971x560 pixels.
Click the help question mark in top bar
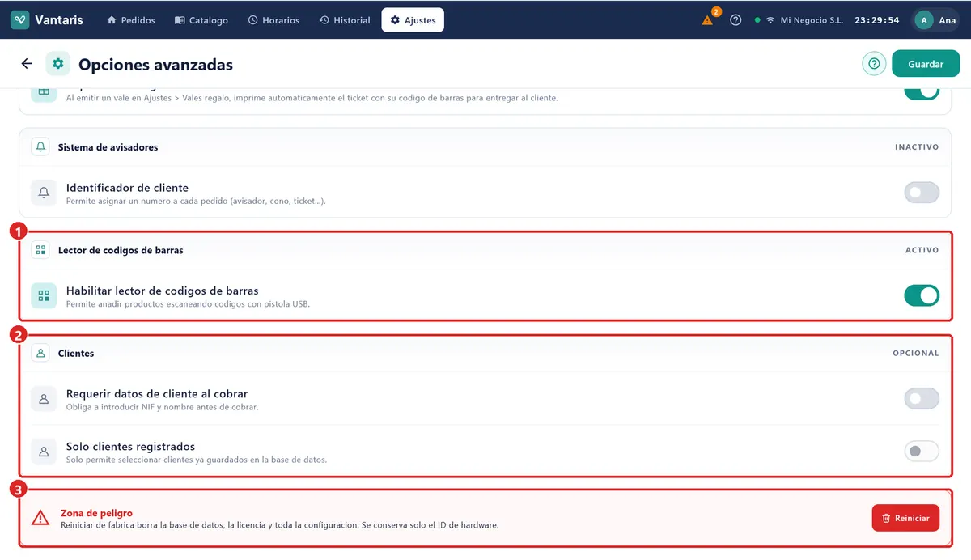(x=736, y=20)
